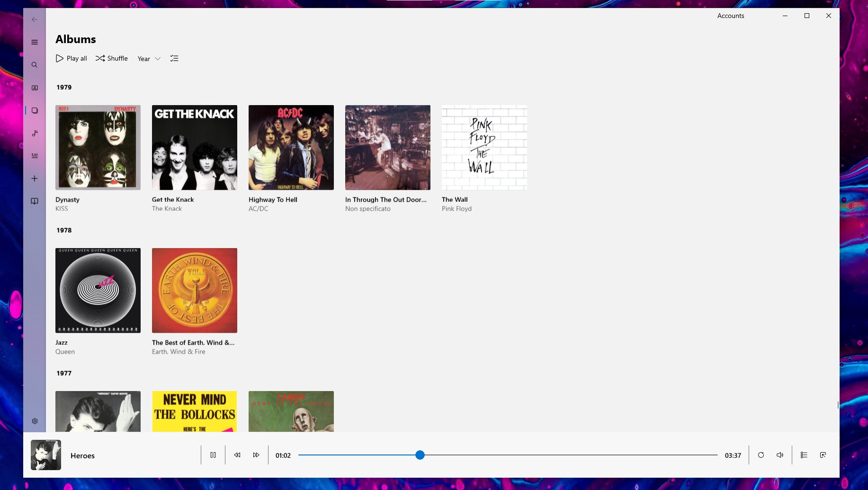Open the Highway To Hell album cover
This screenshot has height=490, width=868.
pyautogui.click(x=291, y=148)
